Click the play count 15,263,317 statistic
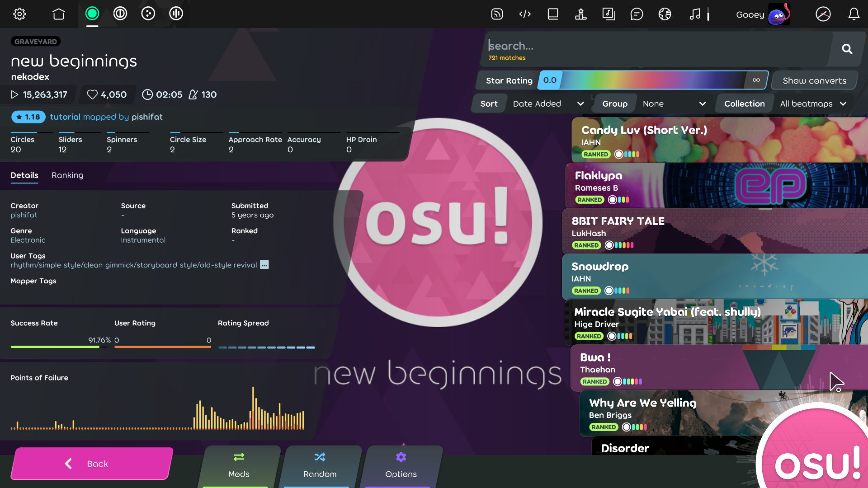868x488 pixels. click(x=39, y=94)
